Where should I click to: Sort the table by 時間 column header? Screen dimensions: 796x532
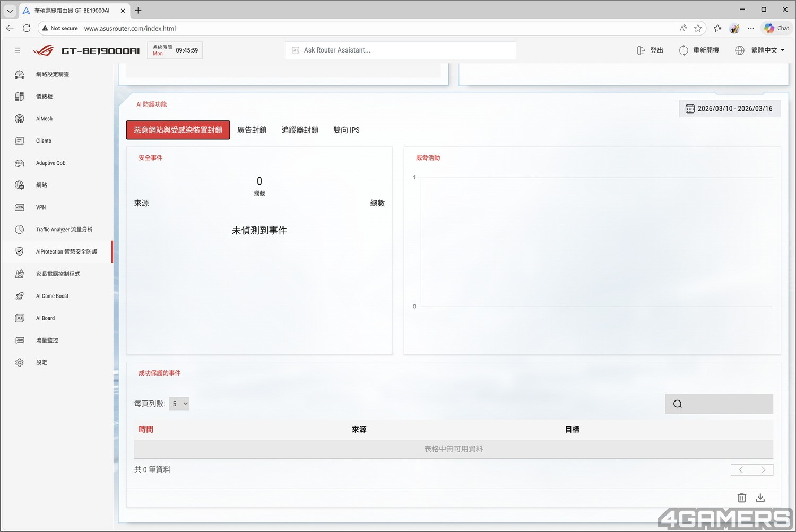click(146, 430)
